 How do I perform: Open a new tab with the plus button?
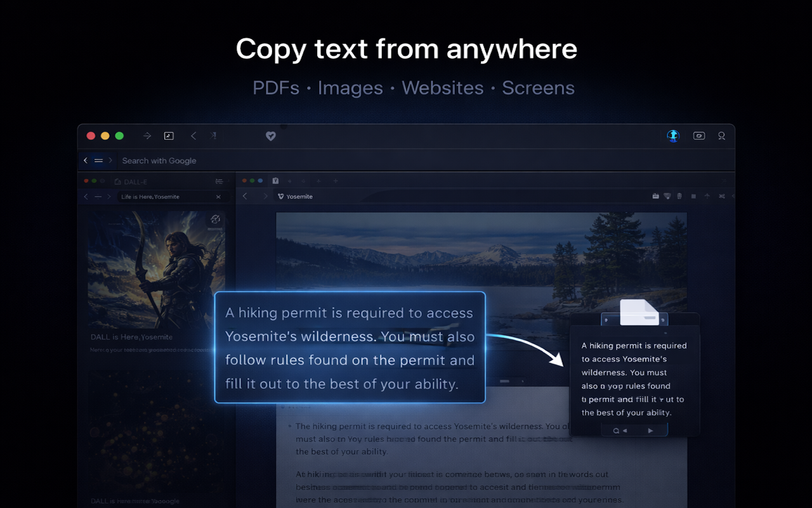tap(336, 181)
